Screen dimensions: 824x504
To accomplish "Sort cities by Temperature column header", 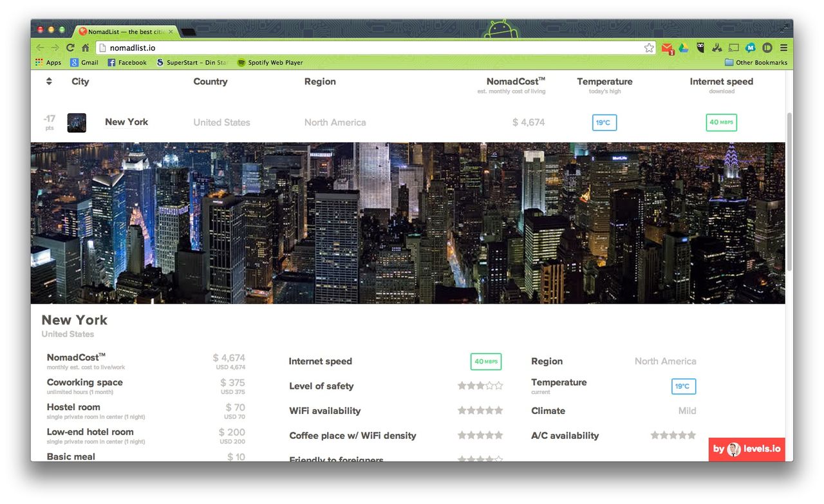I will [604, 81].
